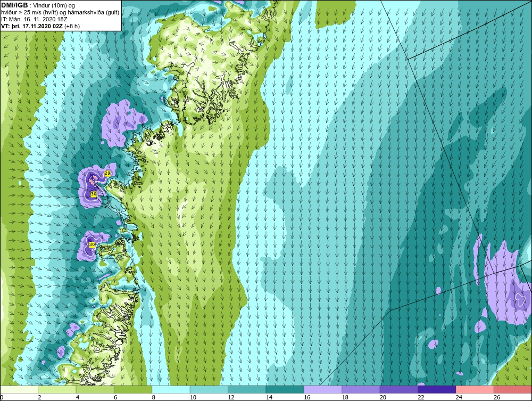Image resolution: width=532 pixels, height=401 pixels.
Task: Click the yellow 29 gust label
Action: coord(107,174)
